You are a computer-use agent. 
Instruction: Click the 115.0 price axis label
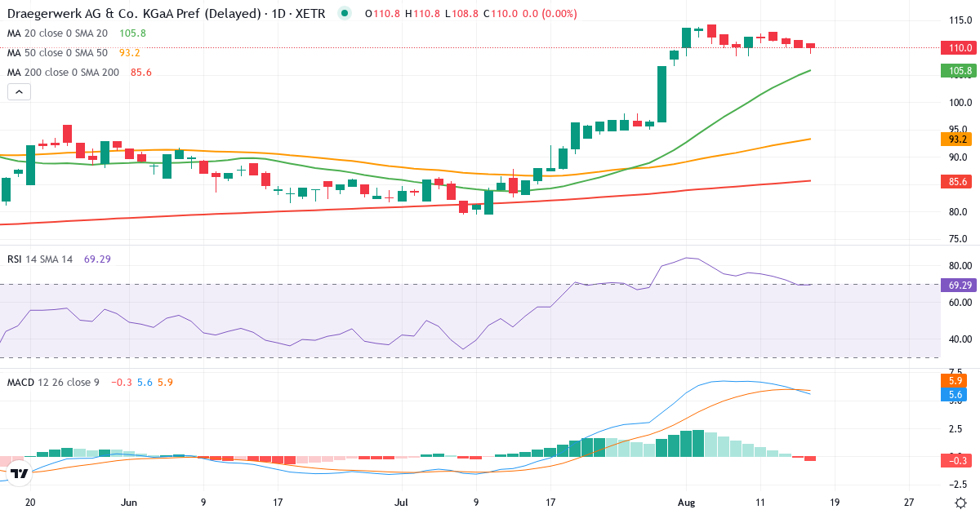(959, 20)
